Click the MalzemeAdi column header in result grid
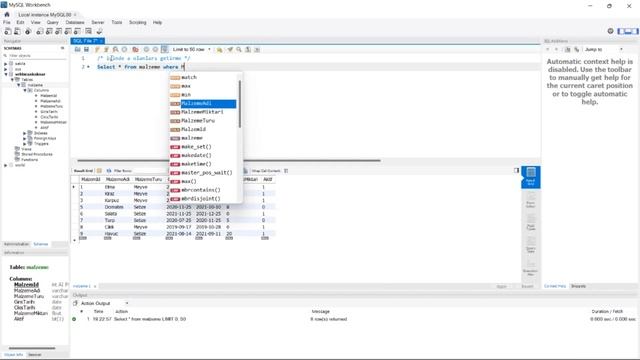Image resolution: width=640 pixels, height=360 pixels. coord(118,179)
